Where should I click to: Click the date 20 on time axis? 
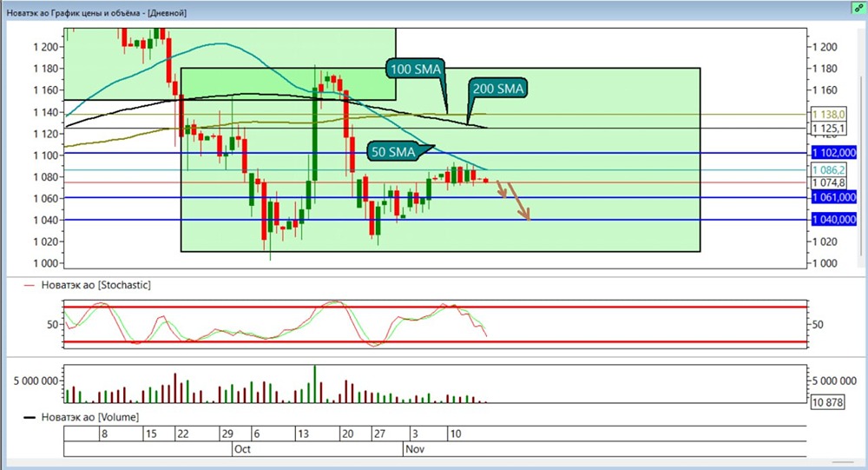(x=347, y=434)
